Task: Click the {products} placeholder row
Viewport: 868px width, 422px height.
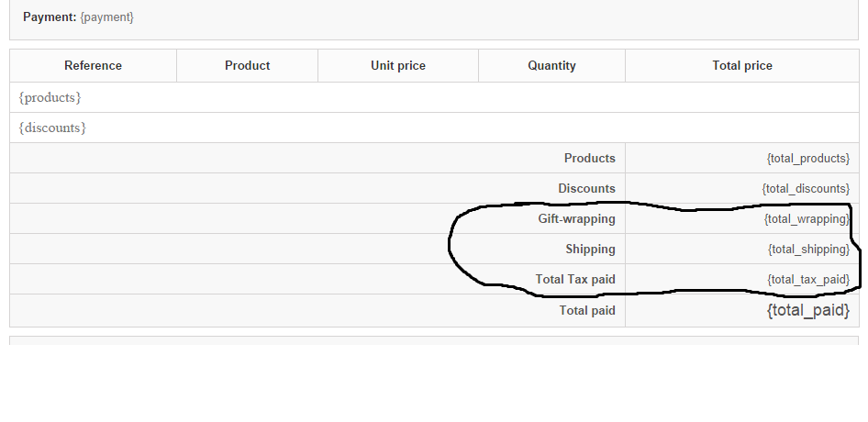Action: coord(50,97)
